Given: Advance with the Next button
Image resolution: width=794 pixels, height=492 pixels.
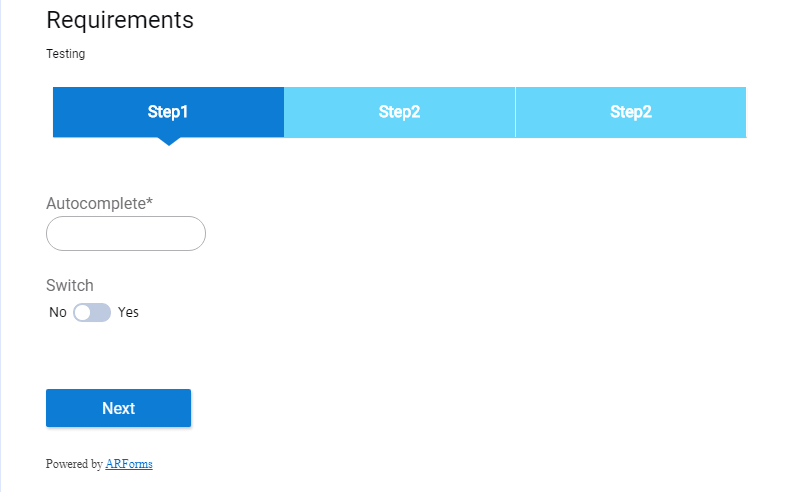Looking at the screenshot, I should click(118, 408).
